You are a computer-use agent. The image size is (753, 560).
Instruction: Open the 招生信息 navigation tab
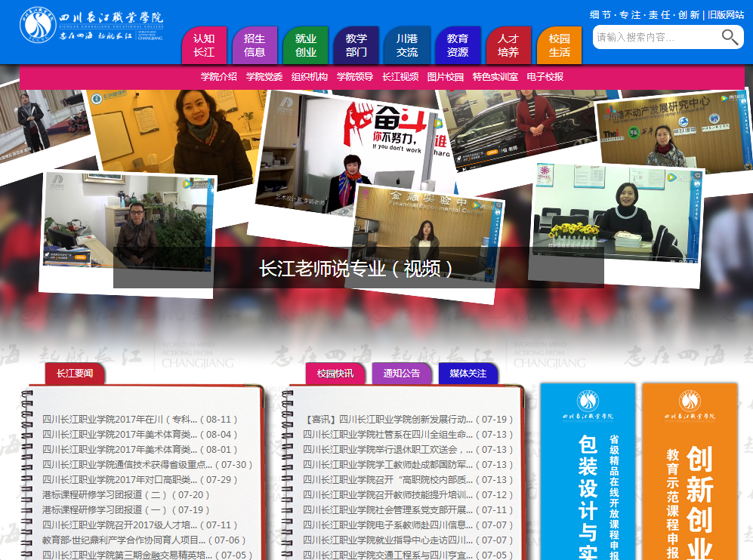255,45
